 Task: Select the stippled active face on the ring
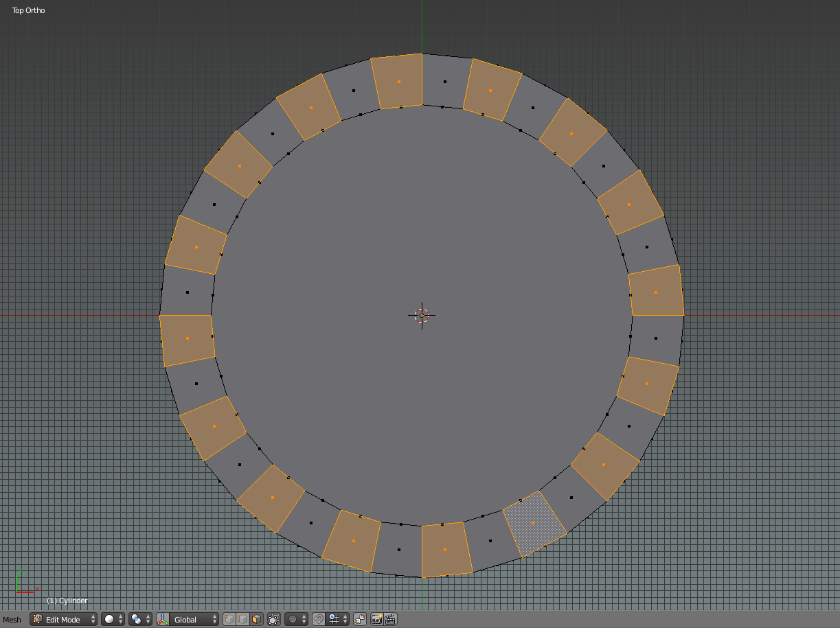tap(534, 524)
